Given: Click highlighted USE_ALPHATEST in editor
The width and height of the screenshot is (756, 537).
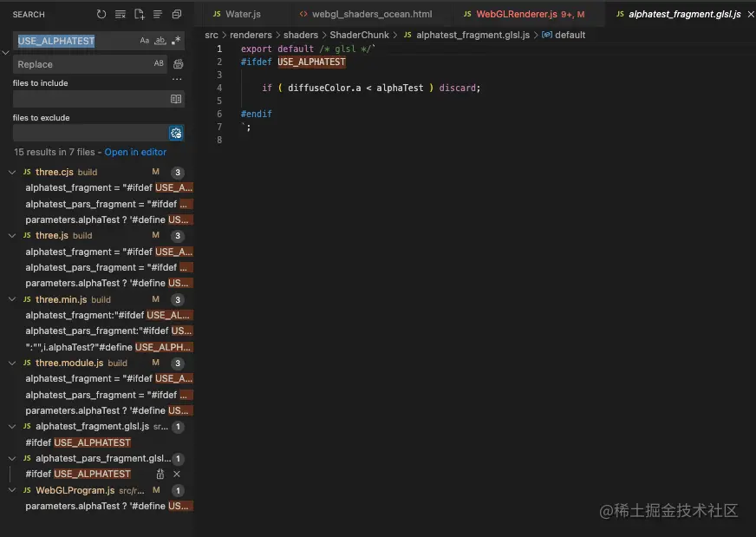Looking at the screenshot, I should [311, 62].
